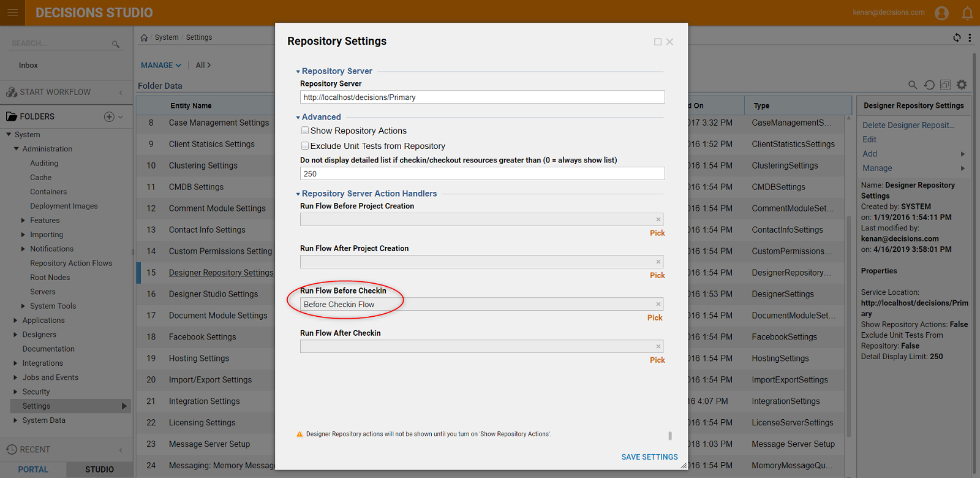The height and width of the screenshot is (478, 980).
Task: Go to the home breadcrumb icon
Action: point(144,37)
